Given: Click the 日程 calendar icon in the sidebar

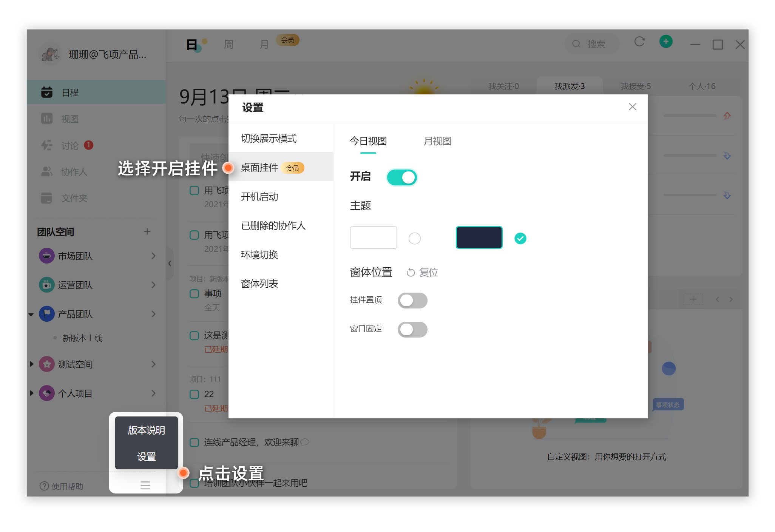Looking at the screenshot, I should click(47, 92).
